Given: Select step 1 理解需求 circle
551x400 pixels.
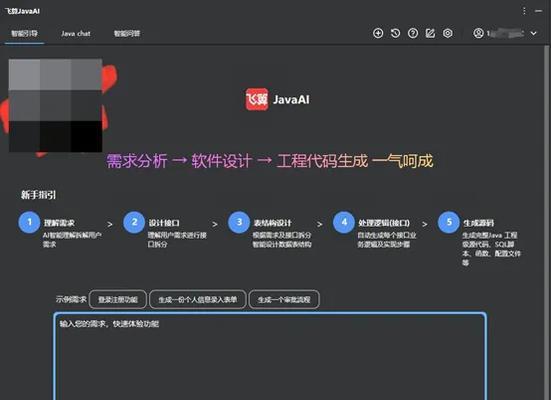Looking at the screenshot, I should point(29,222).
